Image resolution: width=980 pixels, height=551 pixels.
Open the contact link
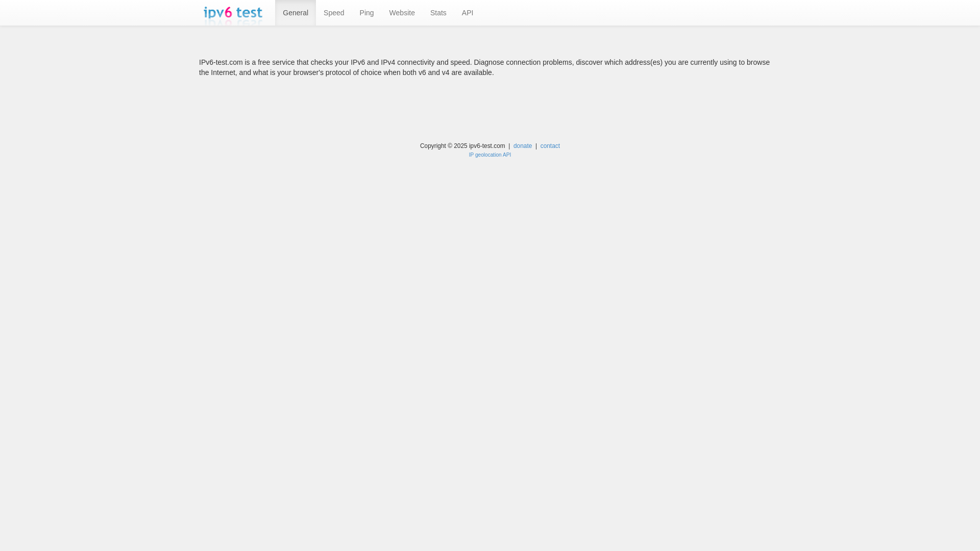pyautogui.click(x=550, y=146)
